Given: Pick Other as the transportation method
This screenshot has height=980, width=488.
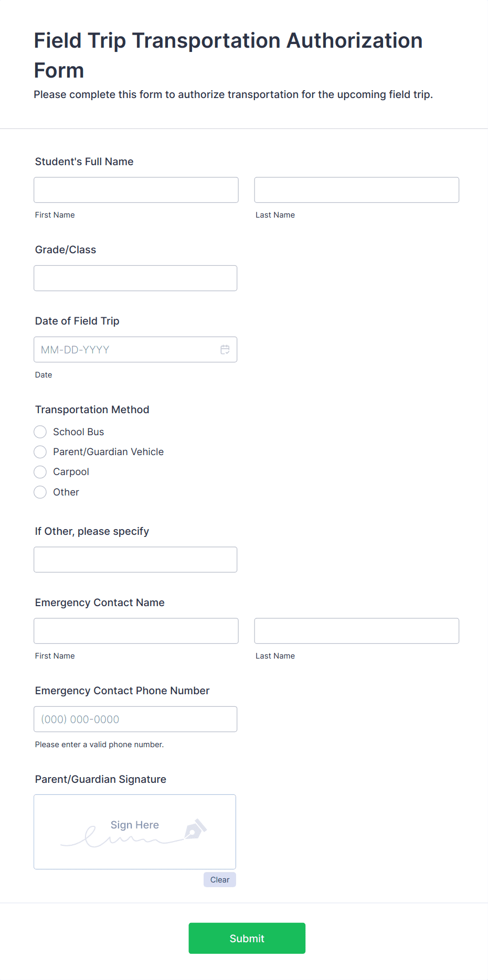Looking at the screenshot, I should [x=40, y=492].
